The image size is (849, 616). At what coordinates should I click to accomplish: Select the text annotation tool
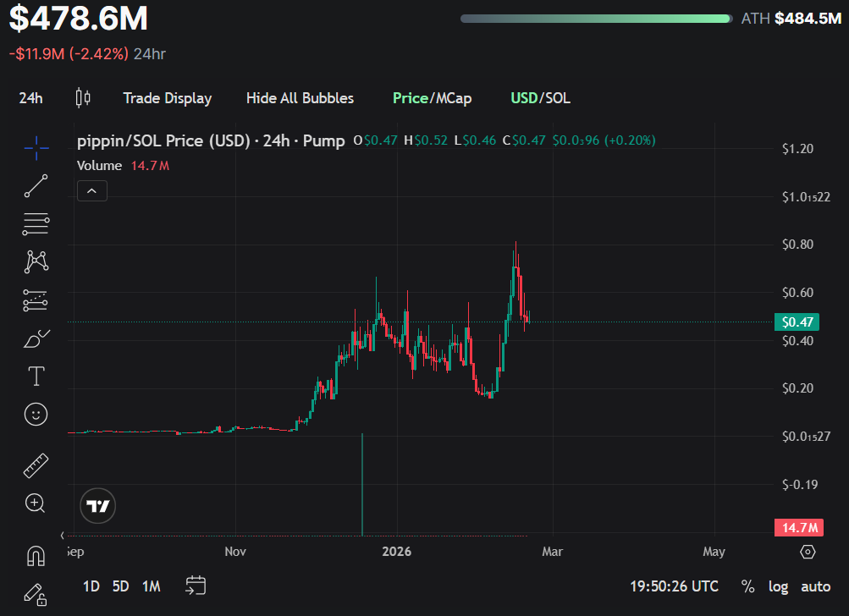tap(35, 376)
